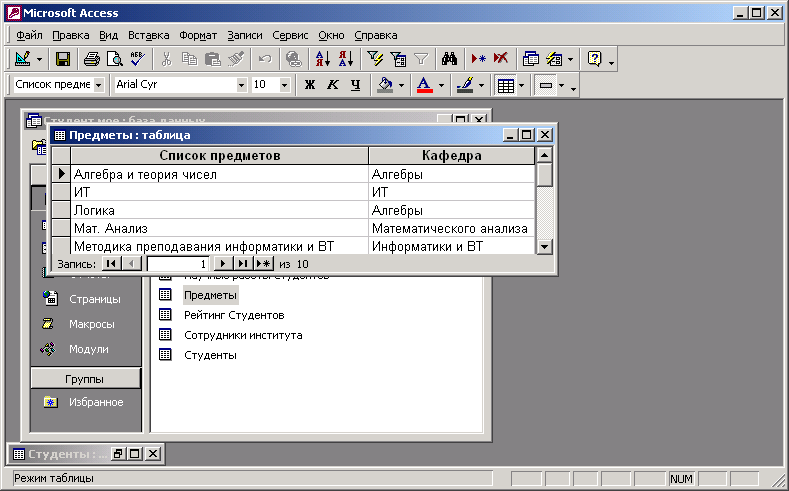Open the Вид menu
Viewport: 789px width, 491px height.
point(108,35)
